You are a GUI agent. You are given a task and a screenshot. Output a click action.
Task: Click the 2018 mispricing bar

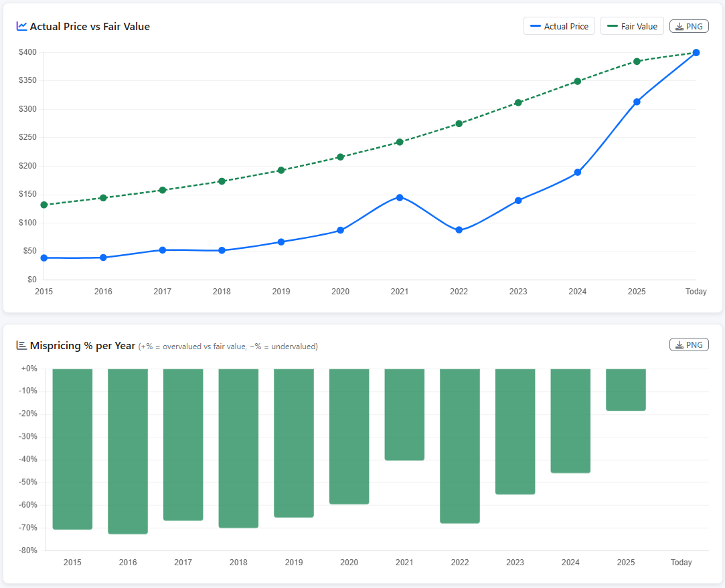238,448
